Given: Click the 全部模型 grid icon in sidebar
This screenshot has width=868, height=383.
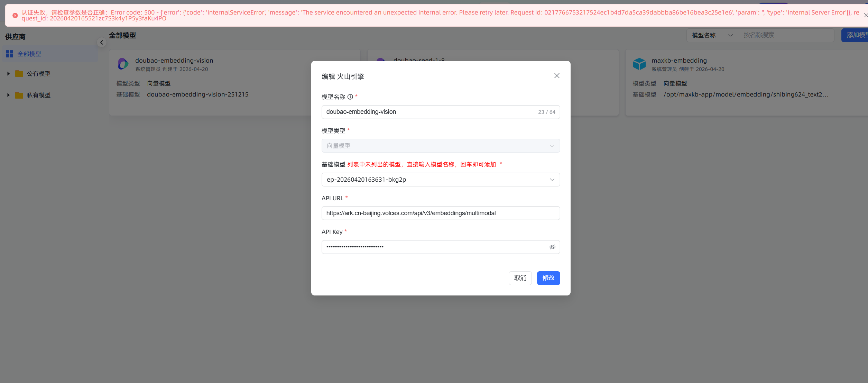Looking at the screenshot, I should (10, 54).
